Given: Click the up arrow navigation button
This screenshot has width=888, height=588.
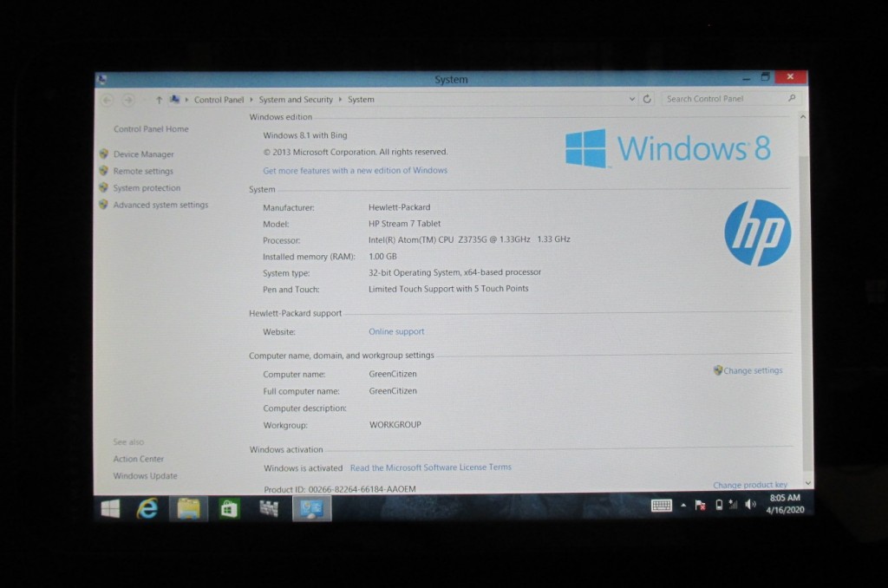Looking at the screenshot, I should pyautogui.click(x=159, y=100).
